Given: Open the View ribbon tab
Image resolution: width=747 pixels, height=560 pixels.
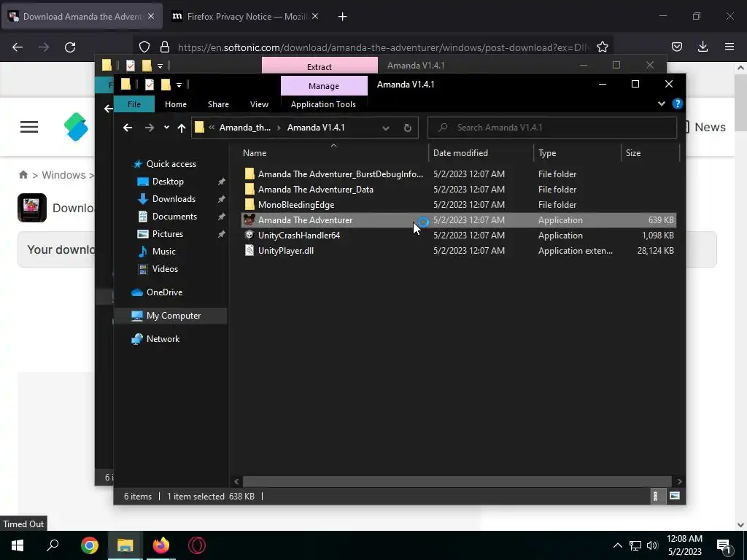Looking at the screenshot, I should (x=259, y=104).
